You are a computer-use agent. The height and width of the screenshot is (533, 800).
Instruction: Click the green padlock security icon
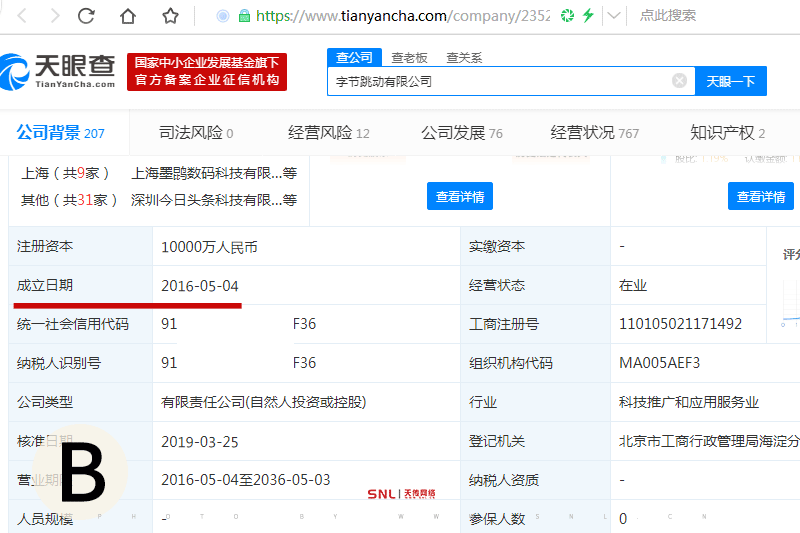point(244,16)
